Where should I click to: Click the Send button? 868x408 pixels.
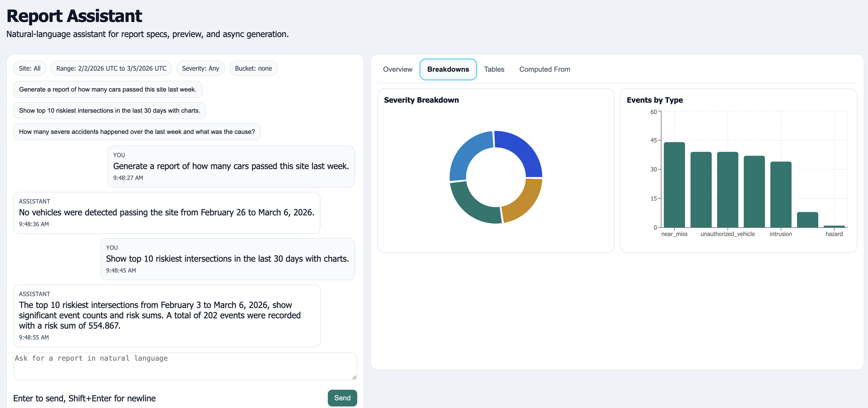point(342,398)
